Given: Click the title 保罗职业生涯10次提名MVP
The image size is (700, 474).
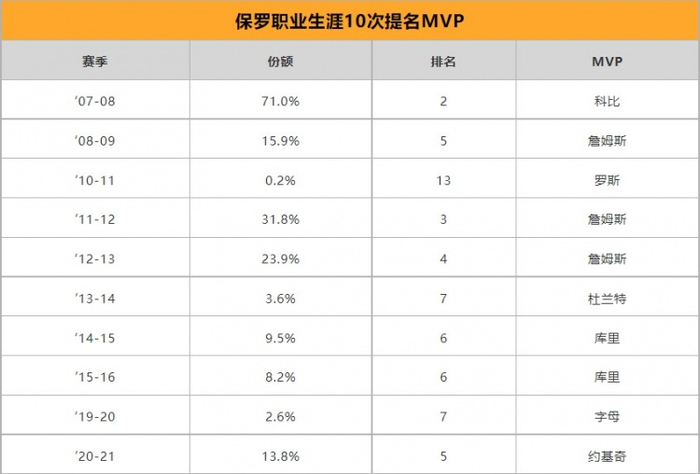Looking at the screenshot, I should coord(349,19).
